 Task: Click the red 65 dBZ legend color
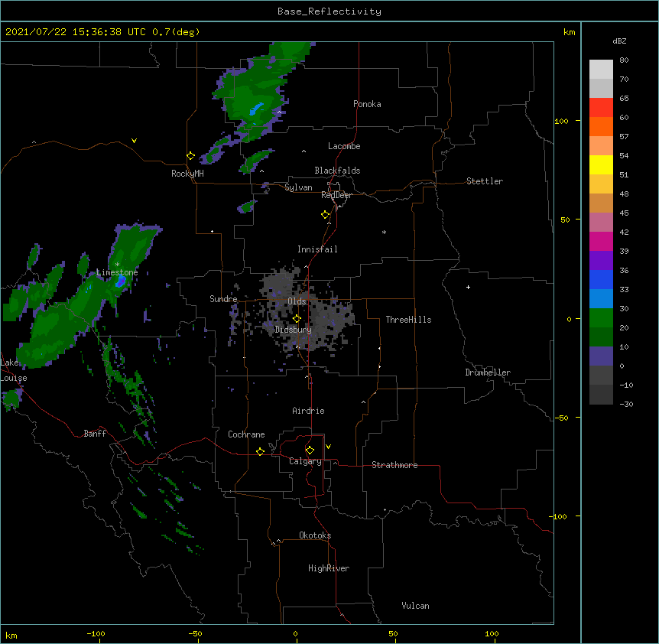[x=601, y=107]
